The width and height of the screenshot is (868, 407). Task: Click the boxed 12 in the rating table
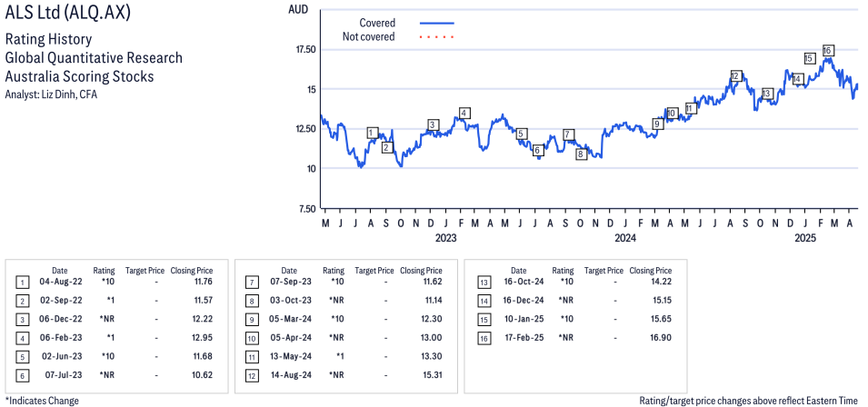point(252,375)
